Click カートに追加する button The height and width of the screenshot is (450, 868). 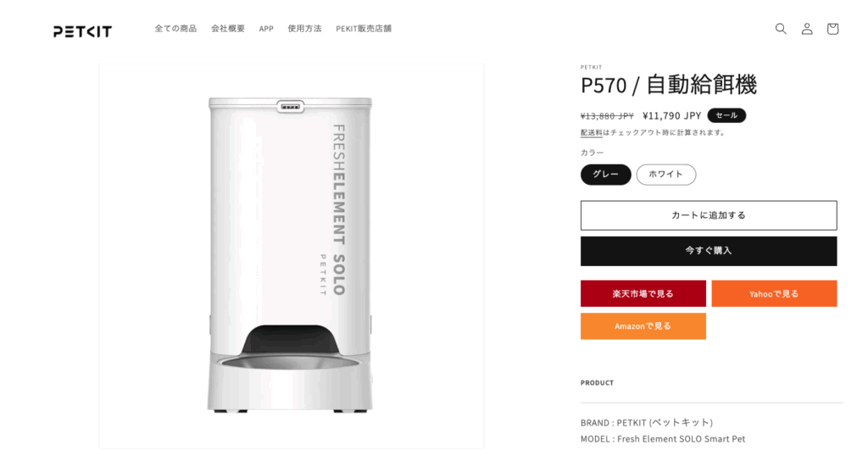(x=709, y=215)
